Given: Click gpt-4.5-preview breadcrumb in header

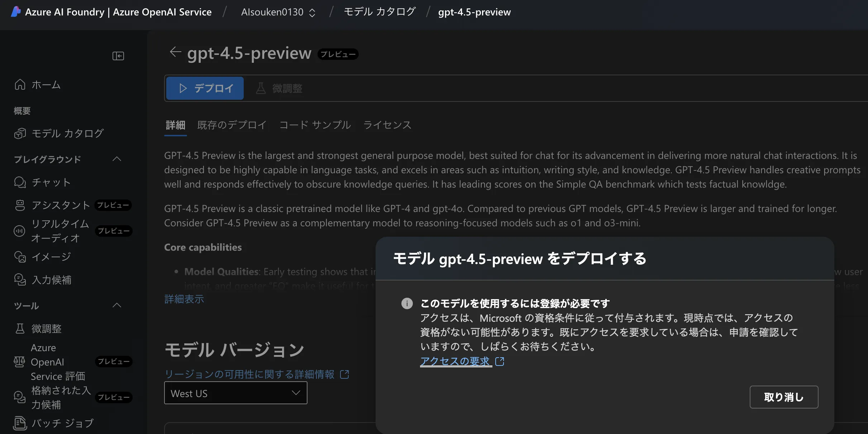Looking at the screenshot, I should click(474, 12).
